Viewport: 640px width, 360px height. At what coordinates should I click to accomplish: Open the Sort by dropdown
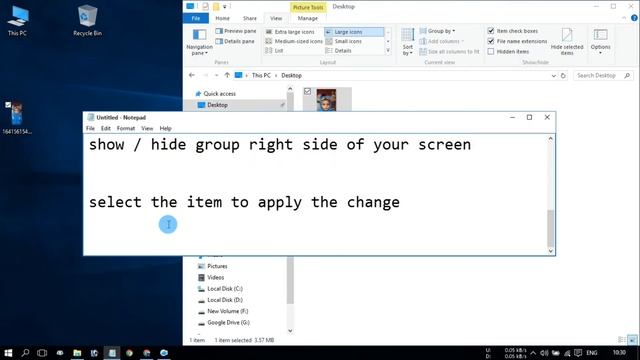(x=407, y=42)
